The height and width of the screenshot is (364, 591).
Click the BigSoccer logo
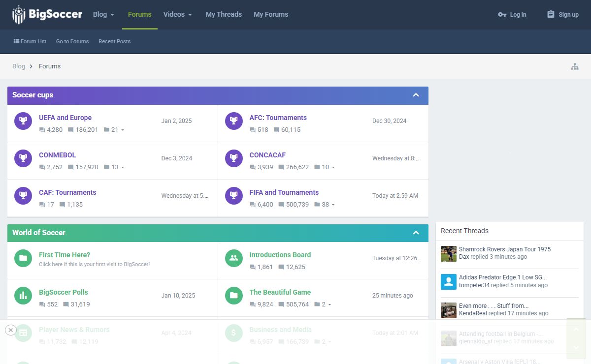pos(47,15)
